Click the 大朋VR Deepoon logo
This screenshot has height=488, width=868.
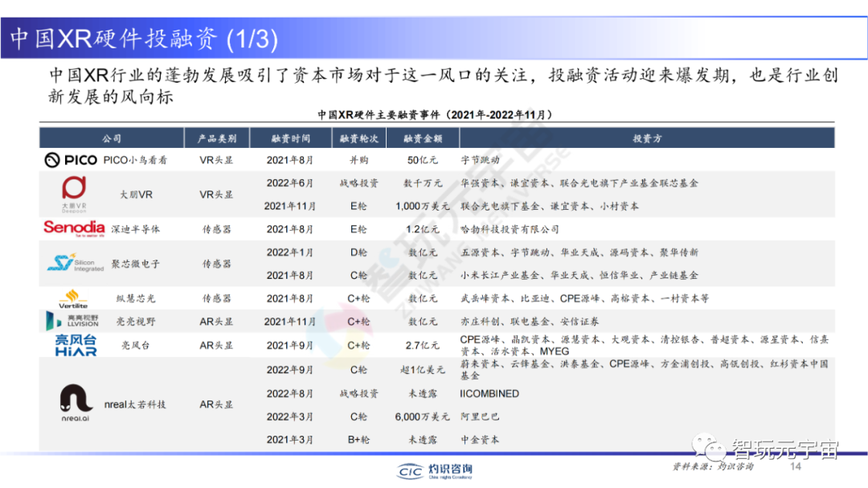pos(74,195)
